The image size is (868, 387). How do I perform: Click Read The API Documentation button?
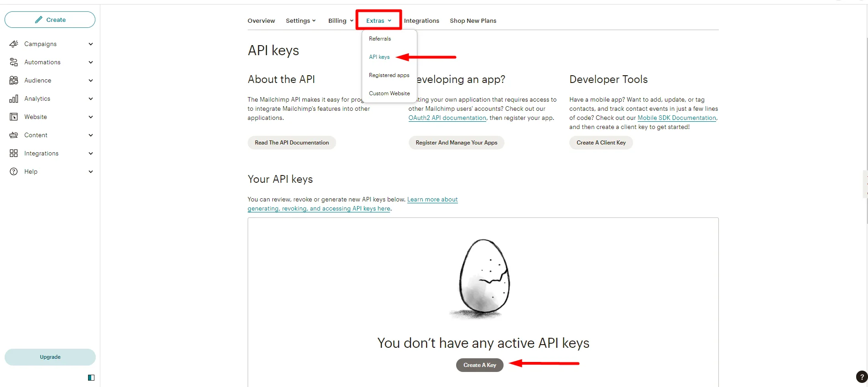tap(292, 143)
